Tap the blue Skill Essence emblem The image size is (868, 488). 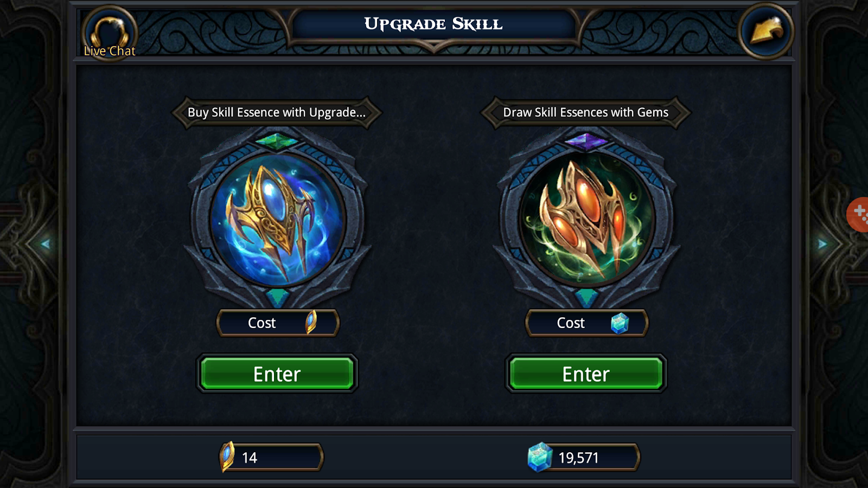[277, 219]
